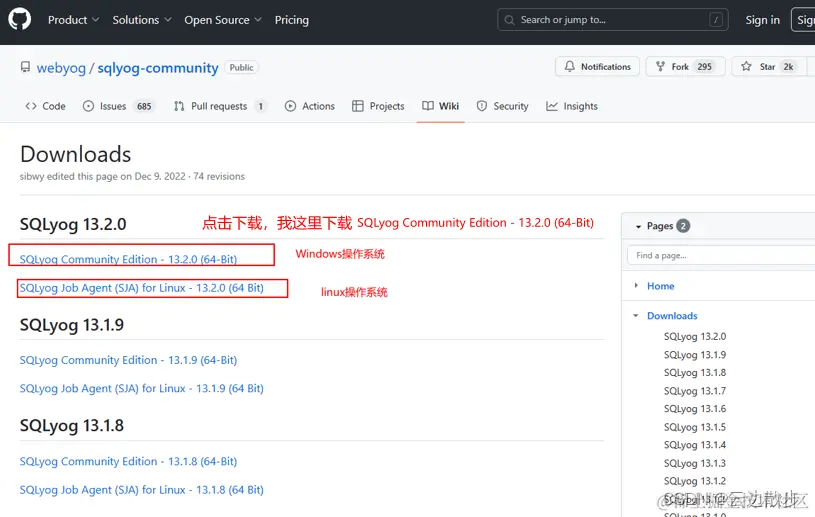The width and height of the screenshot is (815, 517).
Task: Open the Product menu
Action: tap(73, 20)
